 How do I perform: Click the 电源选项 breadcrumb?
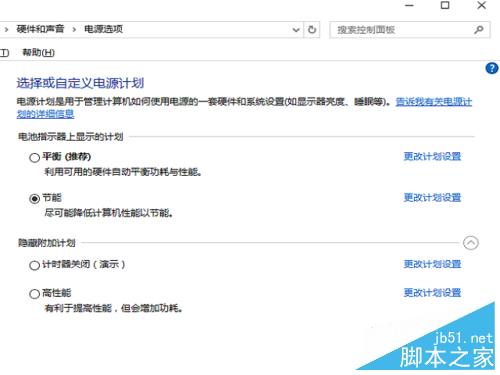(103, 29)
